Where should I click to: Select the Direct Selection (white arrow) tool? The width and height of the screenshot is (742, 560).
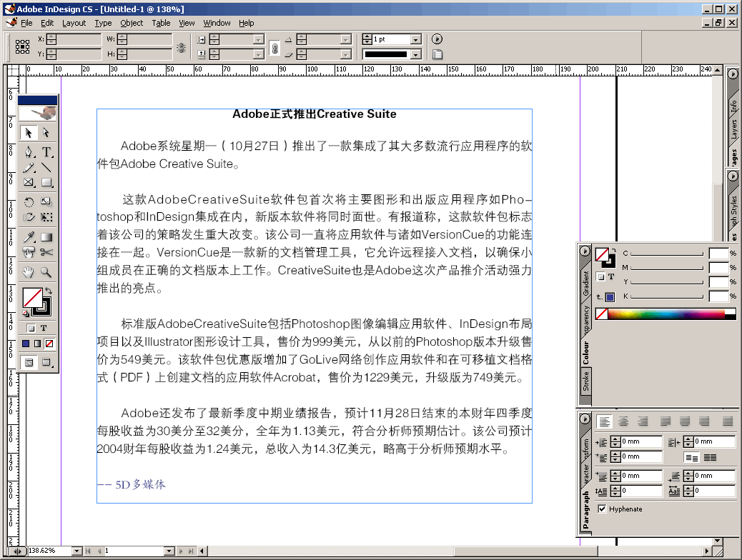46,132
